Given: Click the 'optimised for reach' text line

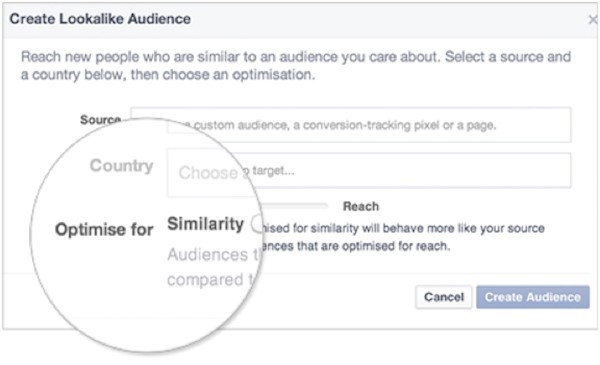Looking at the screenshot, I should click(x=357, y=246).
